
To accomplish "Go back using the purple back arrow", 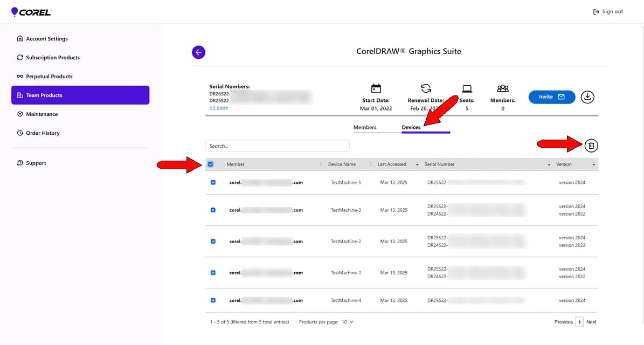I will (x=198, y=52).
